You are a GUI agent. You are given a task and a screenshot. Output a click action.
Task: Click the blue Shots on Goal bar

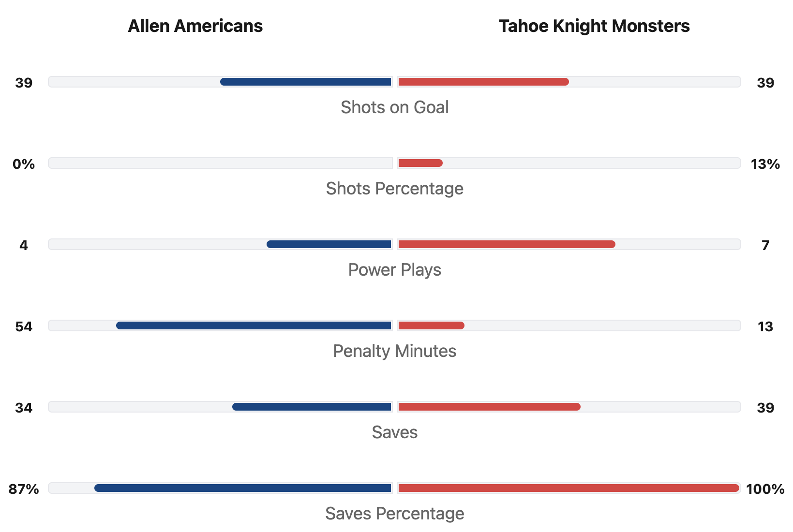tap(306, 82)
